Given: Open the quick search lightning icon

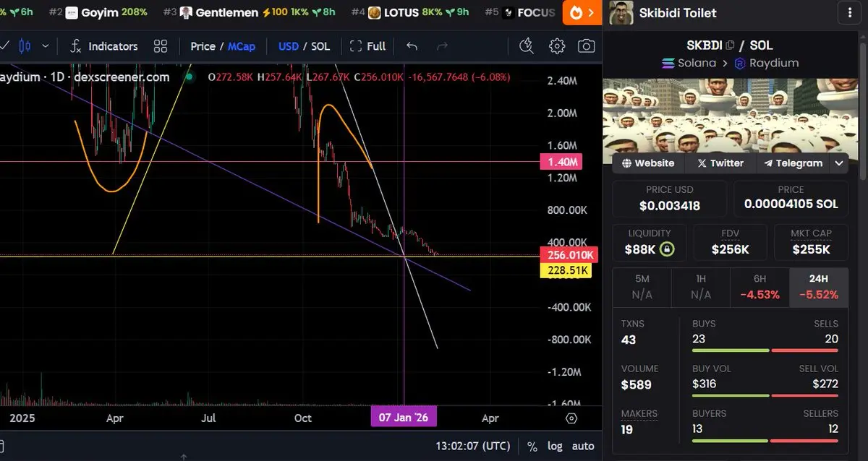Looking at the screenshot, I should point(527,46).
